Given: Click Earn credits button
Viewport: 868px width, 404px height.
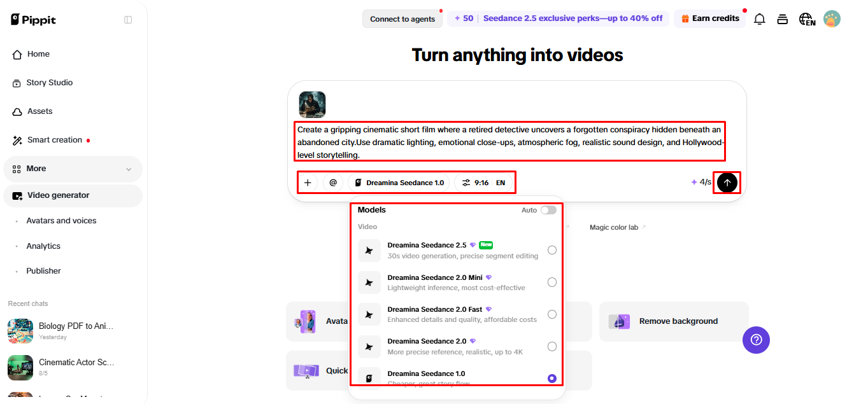Looking at the screenshot, I should (x=709, y=18).
